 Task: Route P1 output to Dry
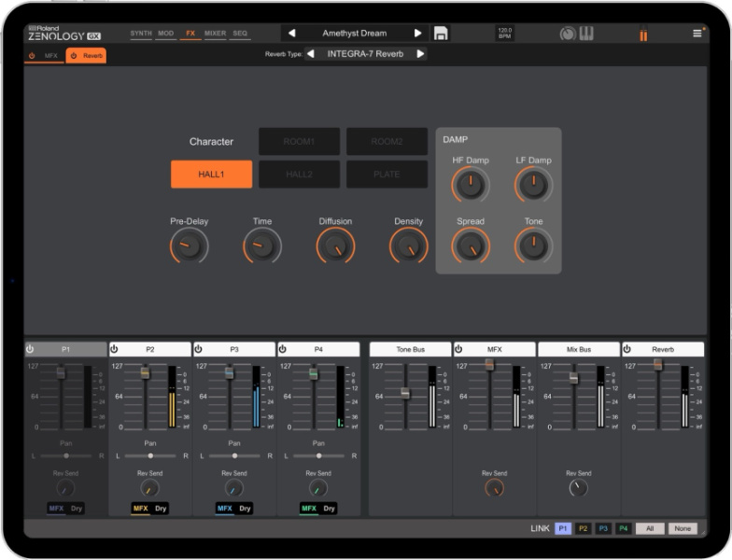77,508
